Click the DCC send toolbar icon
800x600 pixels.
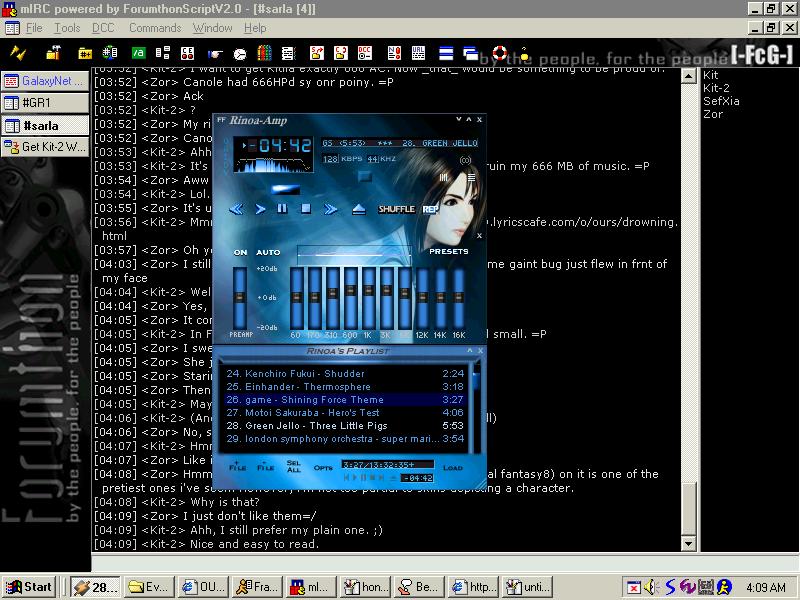(x=316, y=53)
